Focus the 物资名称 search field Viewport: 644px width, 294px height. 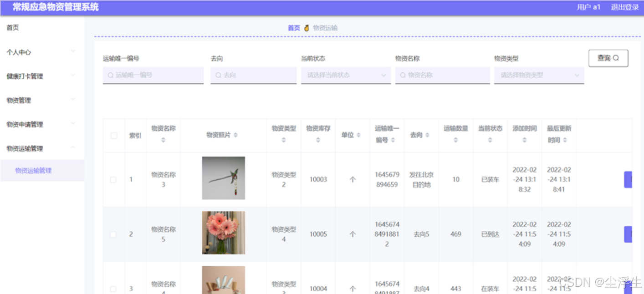[x=442, y=75]
